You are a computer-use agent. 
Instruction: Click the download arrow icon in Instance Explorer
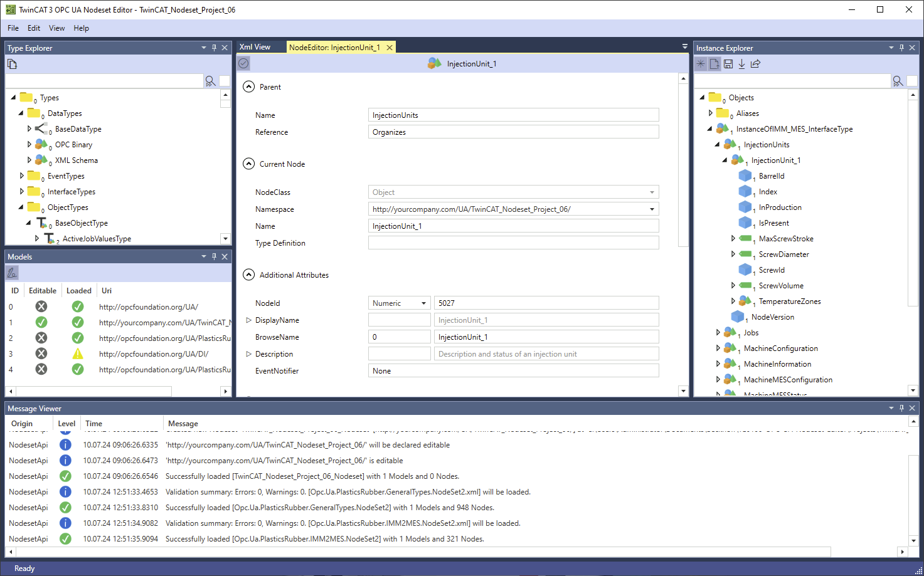741,64
